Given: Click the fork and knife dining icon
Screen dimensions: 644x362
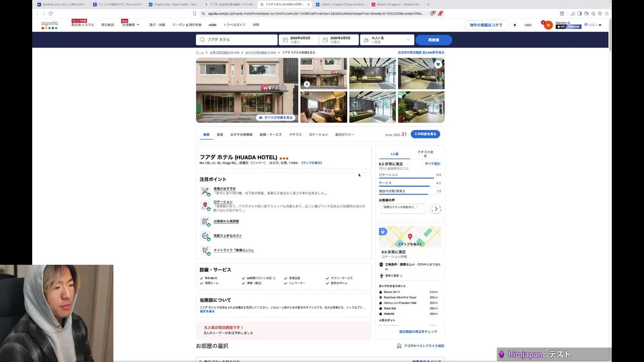Looking at the screenshot, I should click(205, 191).
